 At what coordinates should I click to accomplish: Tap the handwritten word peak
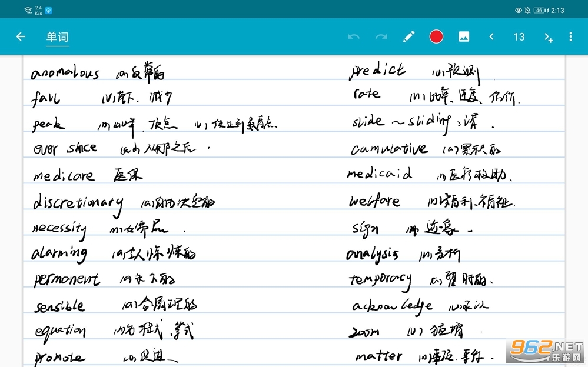click(x=48, y=124)
